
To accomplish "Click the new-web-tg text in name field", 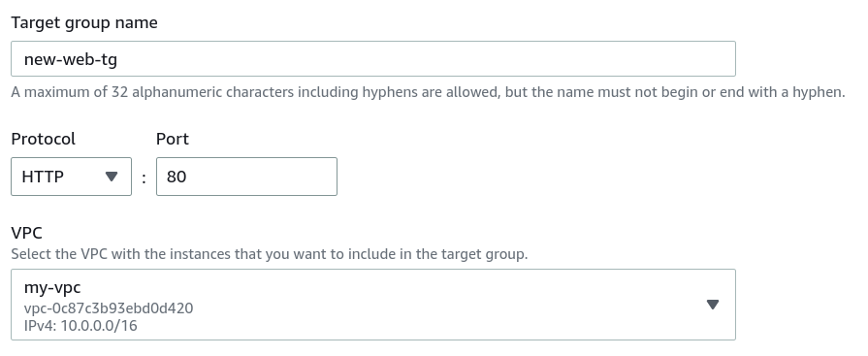I will [x=71, y=59].
